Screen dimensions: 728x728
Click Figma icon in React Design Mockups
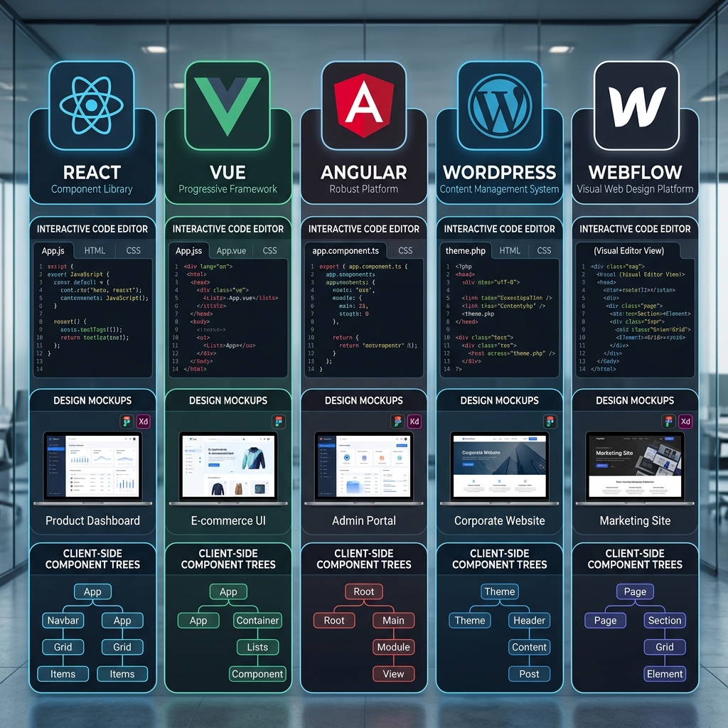(x=127, y=422)
